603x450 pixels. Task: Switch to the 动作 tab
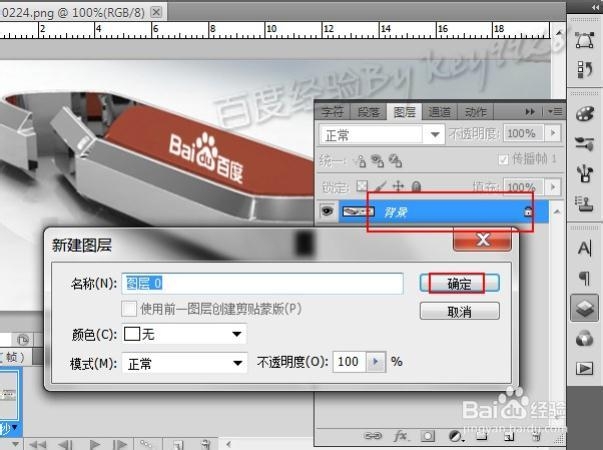click(x=475, y=112)
